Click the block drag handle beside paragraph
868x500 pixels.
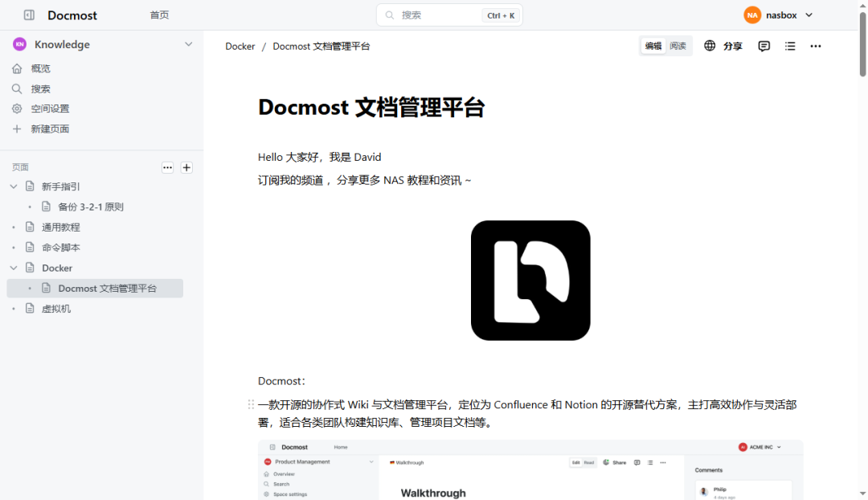pyautogui.click(x=251, y=405)
